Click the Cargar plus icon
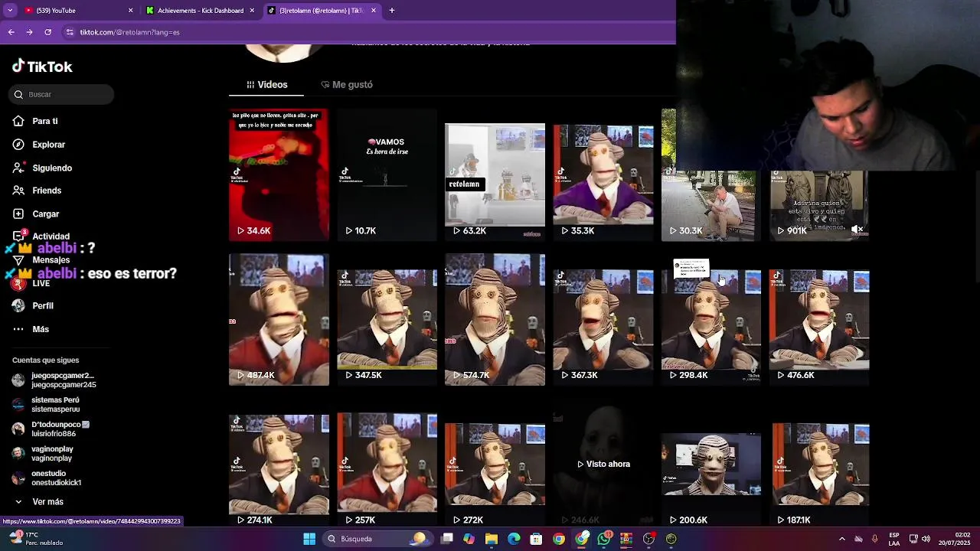This screenshot has height=551, width=980. (x=18, y=214)
